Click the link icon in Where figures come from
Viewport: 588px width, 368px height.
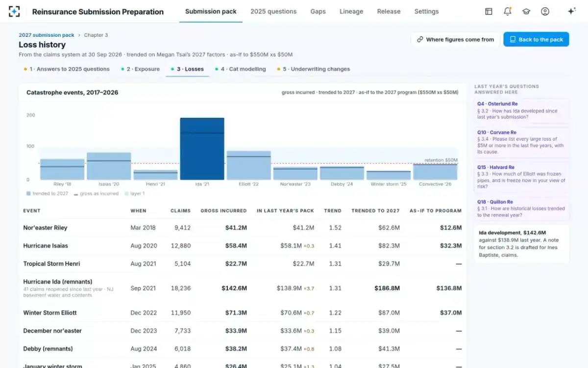click(420, 40)
